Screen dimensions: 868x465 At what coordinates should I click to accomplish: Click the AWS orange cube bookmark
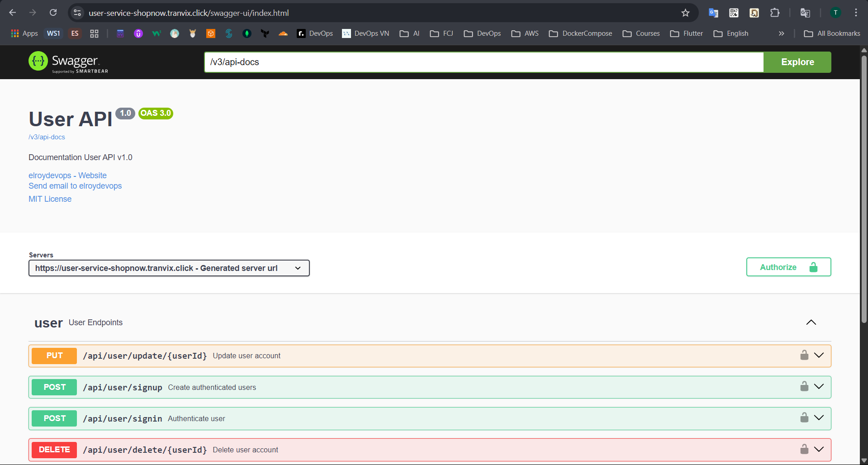click(210, 33)
